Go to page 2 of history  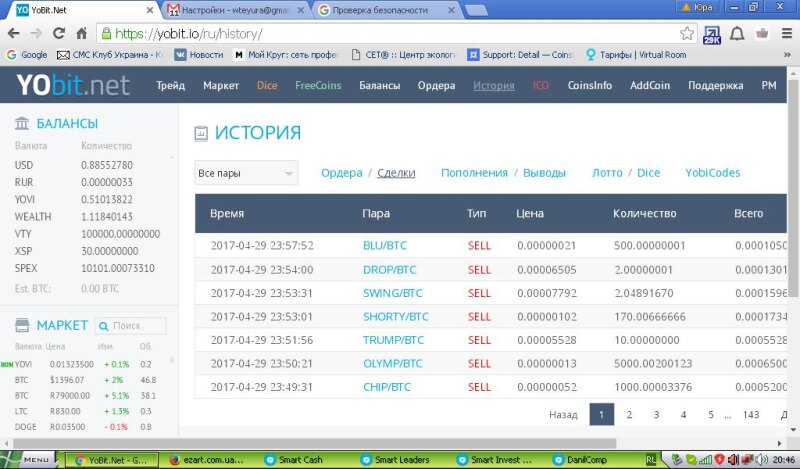tap(629, 414)
